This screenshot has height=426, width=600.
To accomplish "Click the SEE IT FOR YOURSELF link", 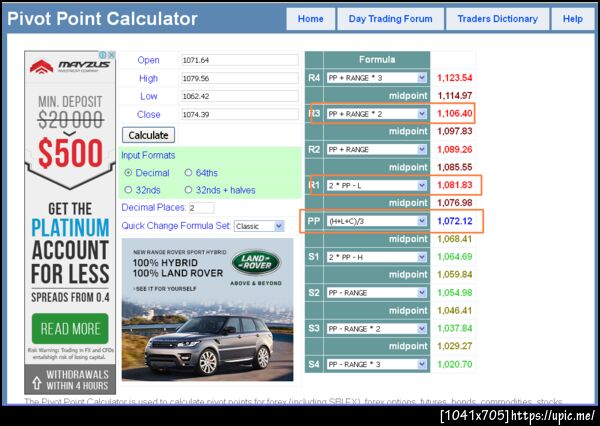I will [x=165, y=289].
